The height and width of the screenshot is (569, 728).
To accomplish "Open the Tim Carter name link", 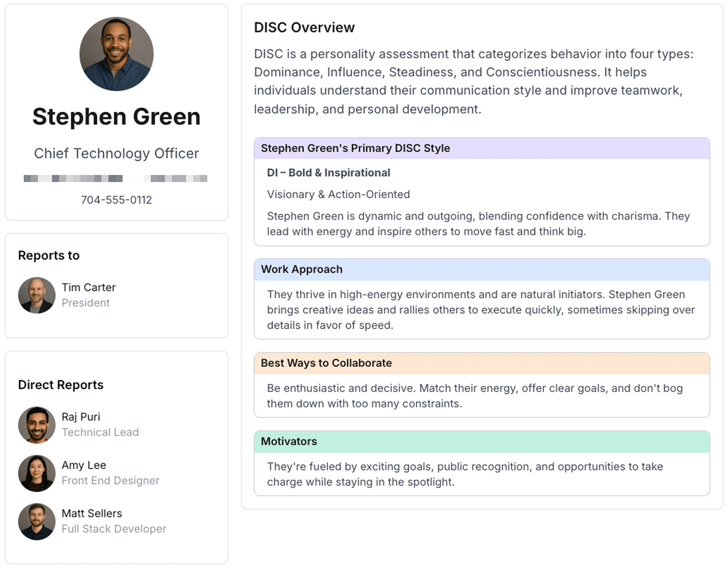I will tap(88, 287).
